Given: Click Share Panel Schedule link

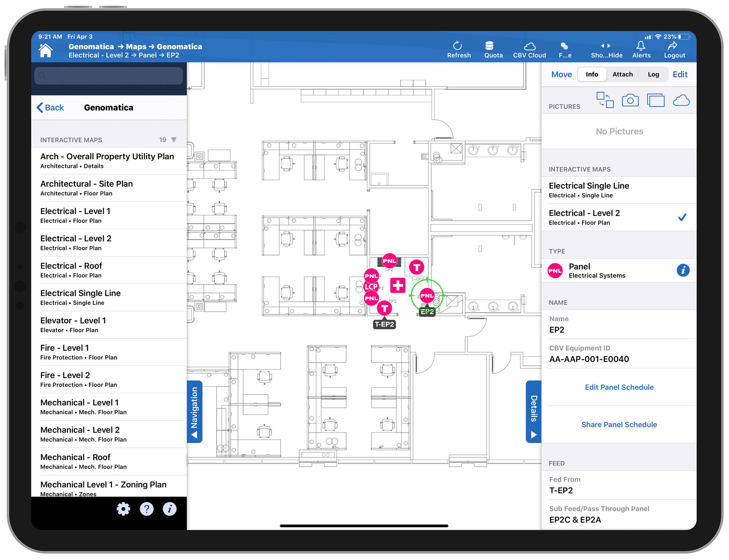Looking at the screenshot, I should coord(619,424).
